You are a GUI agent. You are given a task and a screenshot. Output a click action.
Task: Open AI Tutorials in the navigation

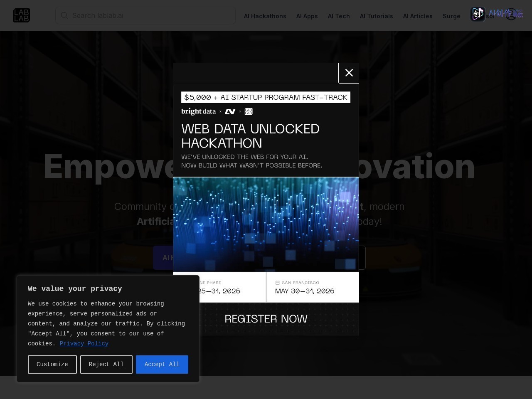[x=376, y=16]
